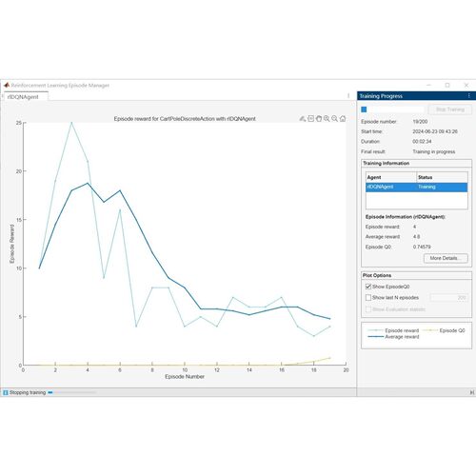Uncheck Show EpisodeQ0 checkbox
The image size is (476, 476).
tap(368, 287)
